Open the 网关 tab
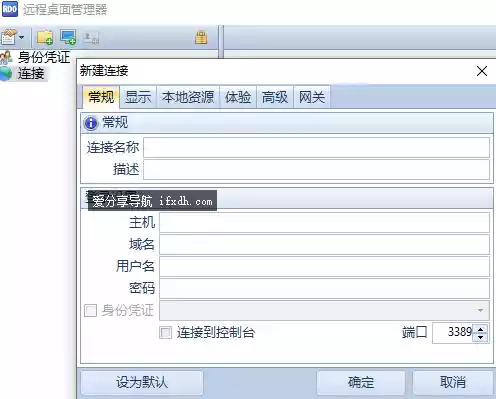The width and height of the screenshot is (496, 399). point(312,97)
